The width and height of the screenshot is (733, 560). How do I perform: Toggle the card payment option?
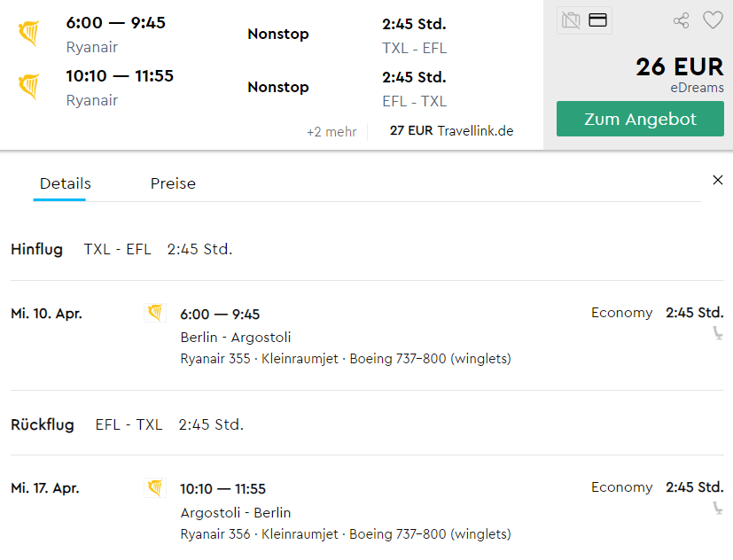tap(596, 19)
